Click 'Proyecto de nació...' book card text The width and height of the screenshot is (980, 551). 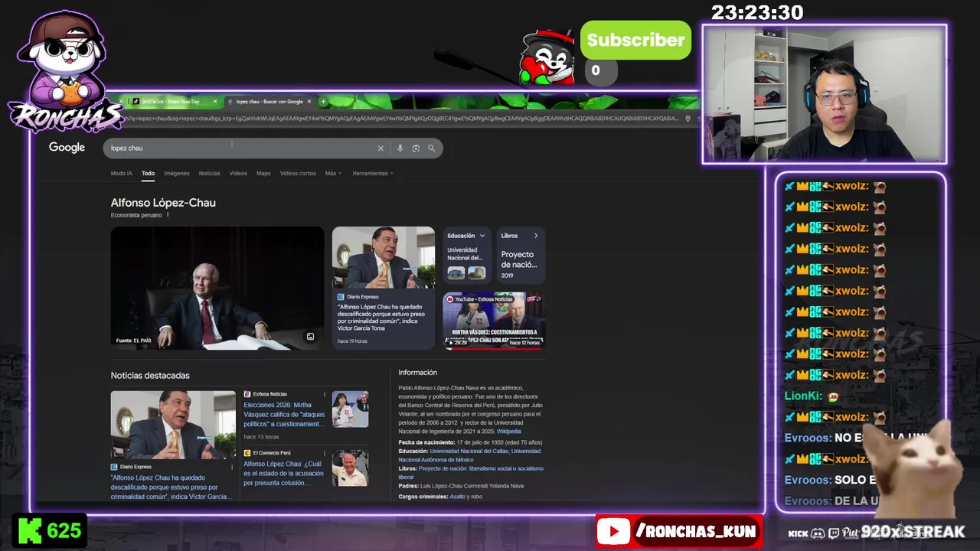pyautogui.click(x=519, y=259)
